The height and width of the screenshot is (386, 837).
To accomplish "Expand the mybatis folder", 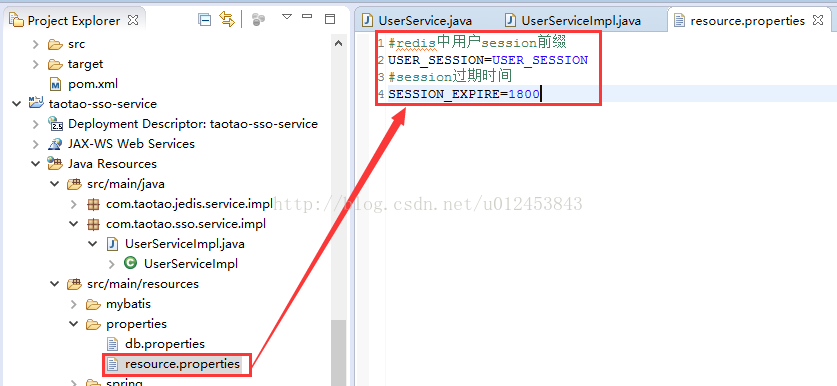I will pos(74,304).
